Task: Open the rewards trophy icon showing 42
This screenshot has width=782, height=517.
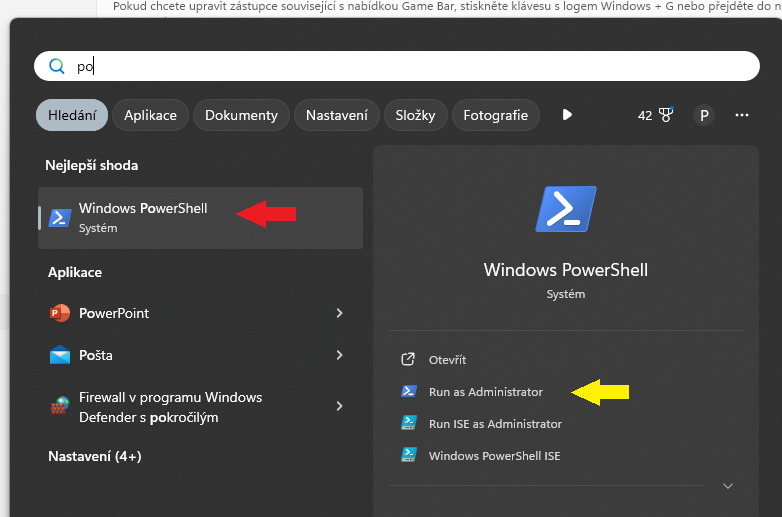Action: (x=666, y=115)
